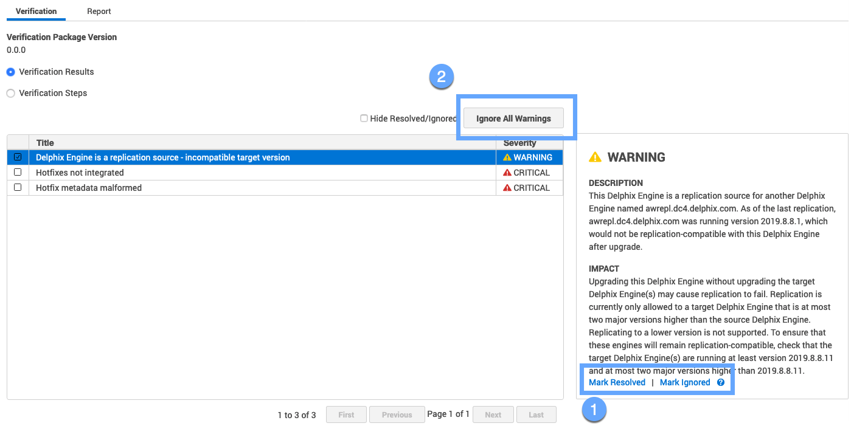Select the Verification Results radio button

(x=11, y=72)
